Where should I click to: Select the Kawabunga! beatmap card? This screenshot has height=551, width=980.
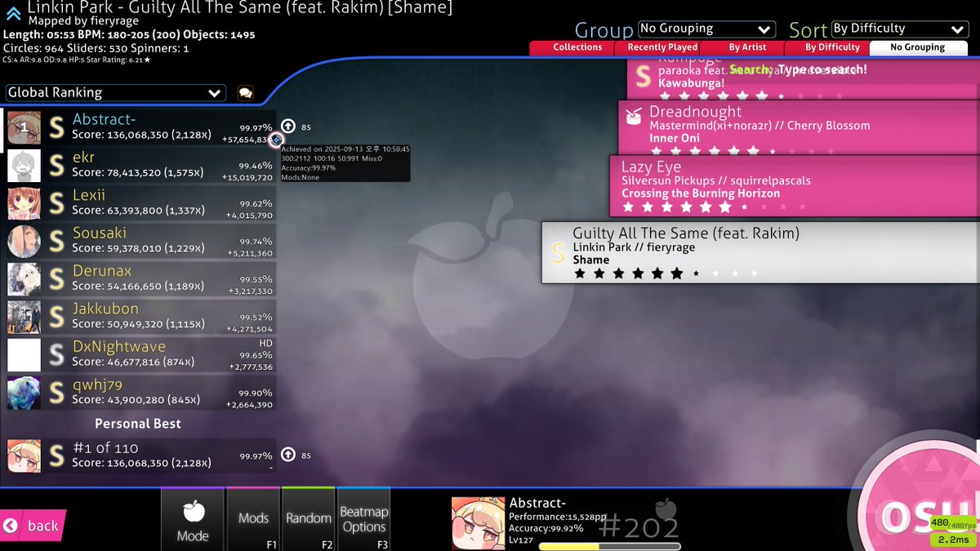[x=804, y=79]
